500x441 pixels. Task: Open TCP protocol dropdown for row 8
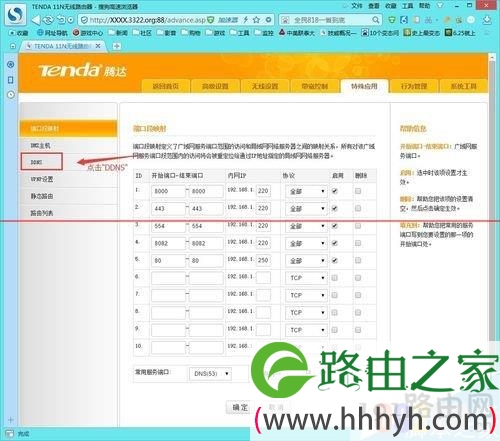coord(306,313)
